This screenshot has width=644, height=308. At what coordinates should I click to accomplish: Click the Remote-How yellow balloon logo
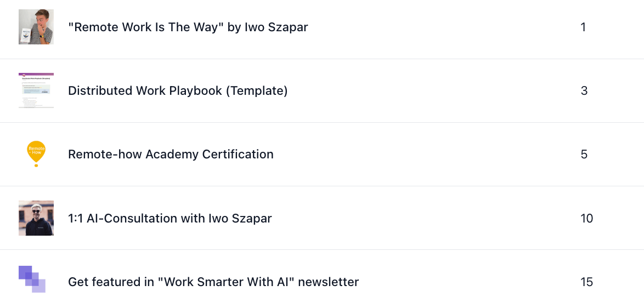coord(36,154)
